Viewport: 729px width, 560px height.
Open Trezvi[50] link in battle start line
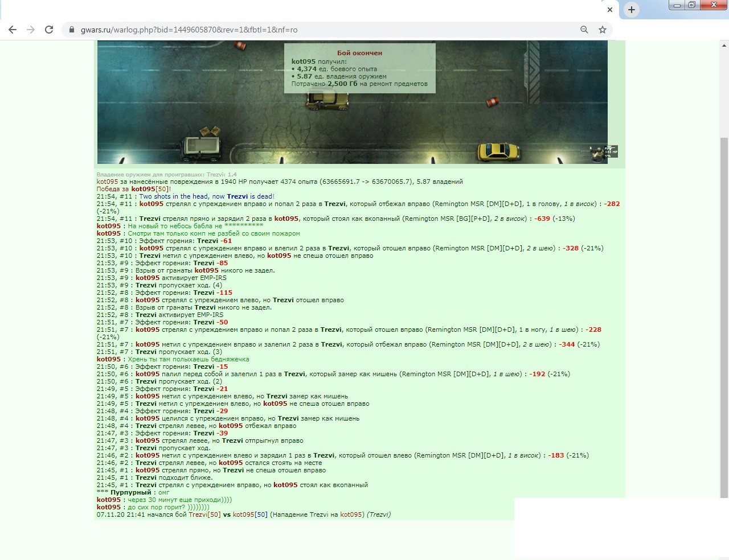pos(204,515)
